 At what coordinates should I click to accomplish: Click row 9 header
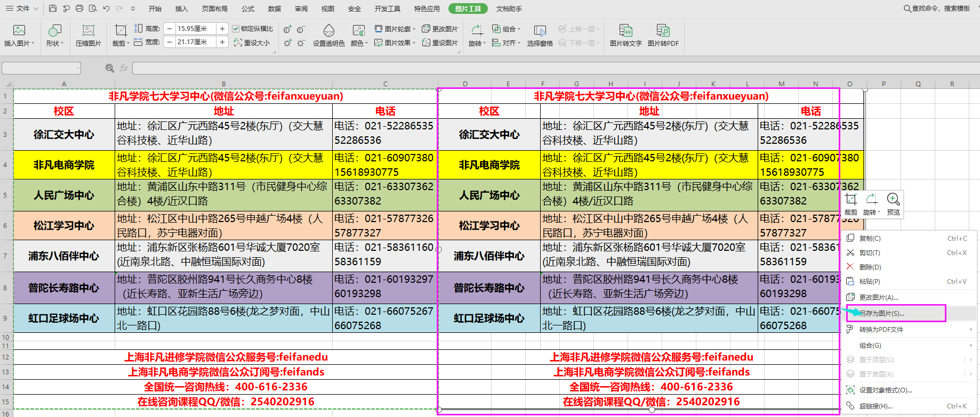point(5,318)
